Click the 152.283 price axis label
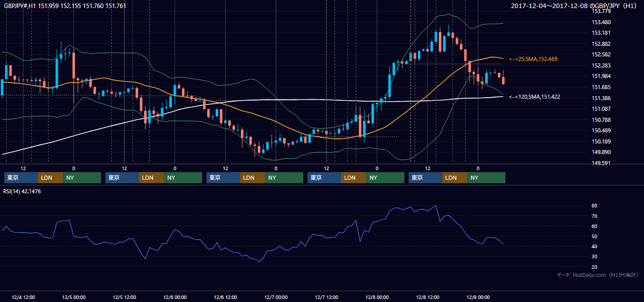Viewport: 644px width, 302px height. click(601, 65)
